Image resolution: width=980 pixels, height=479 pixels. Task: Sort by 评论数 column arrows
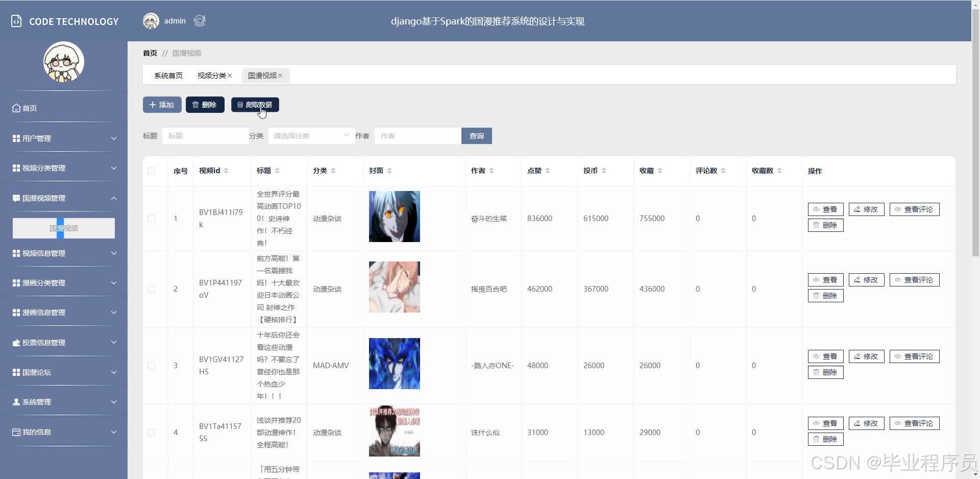pyautogui.click(x=723, y=171)
